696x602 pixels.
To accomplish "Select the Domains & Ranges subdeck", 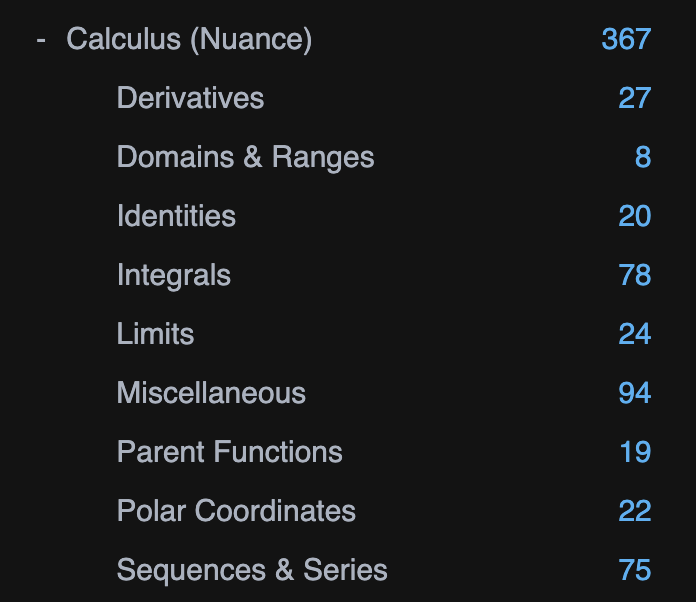I will (245, 157).
